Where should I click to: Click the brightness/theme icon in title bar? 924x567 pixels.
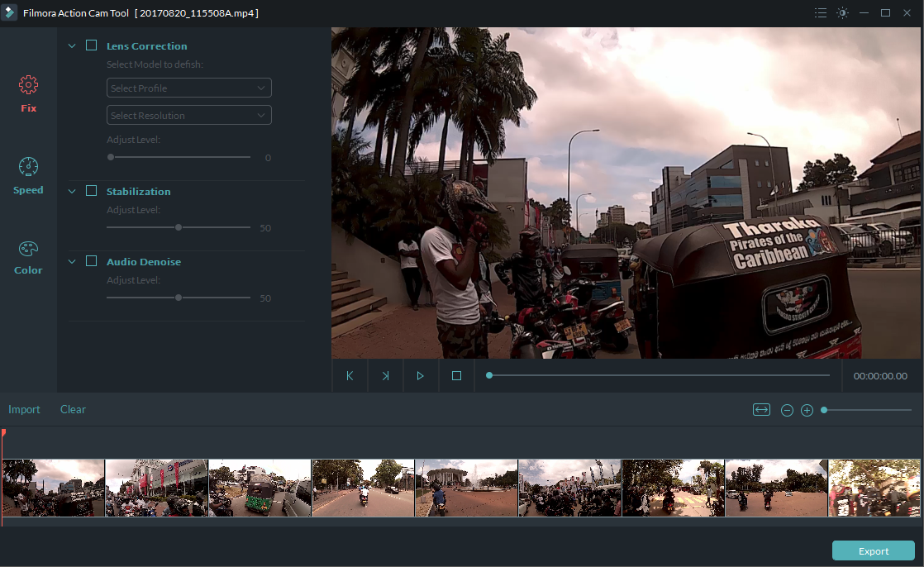[842, 12]
